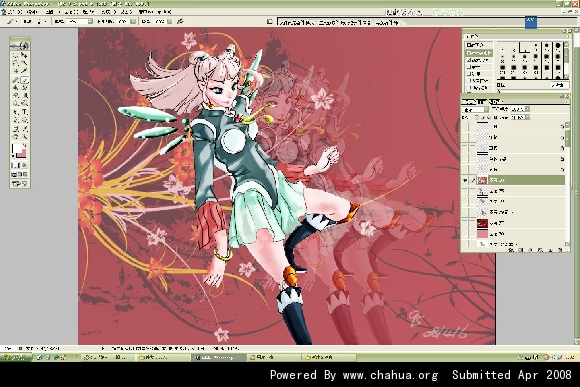Select the Rectangular Marquee tool
This screenshot has width=580, height=387.
(x=16, y=55)
